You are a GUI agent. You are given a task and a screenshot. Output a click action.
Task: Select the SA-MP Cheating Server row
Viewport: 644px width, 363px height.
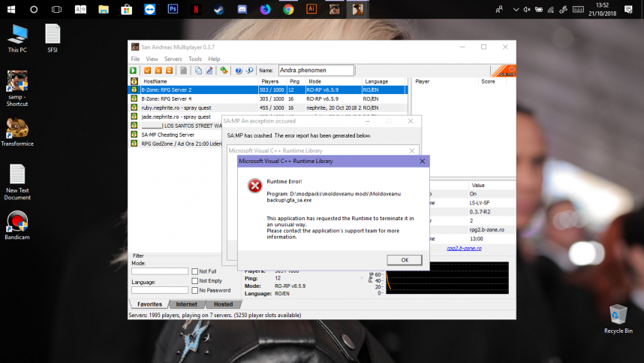(176, 135)
